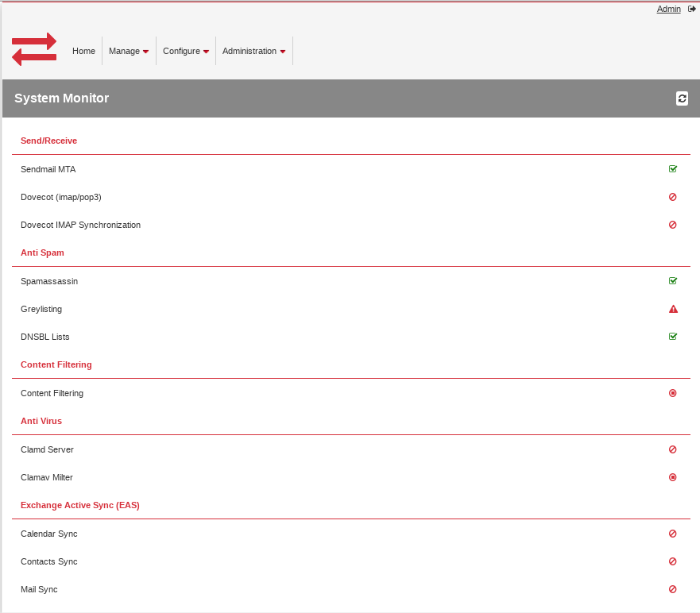Viewport: 700px width, 613px height.
Task: Click the Contacts Sync disabled status icon
Action: [x=673, y=561]
